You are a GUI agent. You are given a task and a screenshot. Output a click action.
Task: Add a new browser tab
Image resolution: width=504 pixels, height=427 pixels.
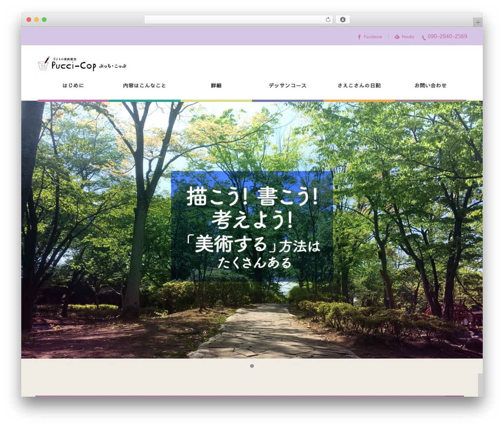pos(478,22)
